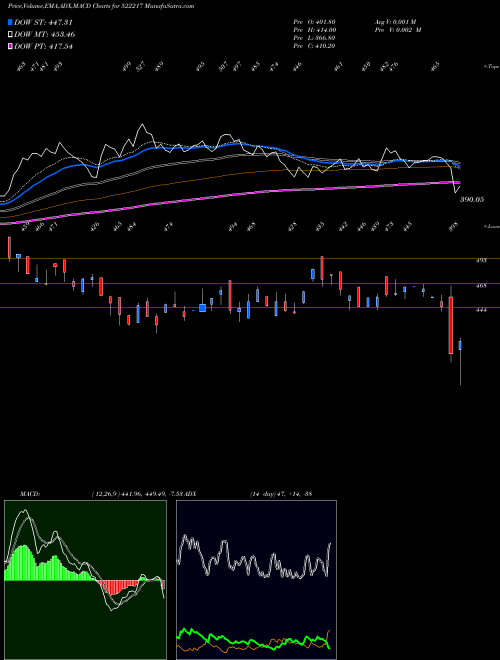Click the Pre V: 0.002 M value
Image resolution: width=500 pixels, height=660 pixels.
pyautogui.click(x=397, y=30)
